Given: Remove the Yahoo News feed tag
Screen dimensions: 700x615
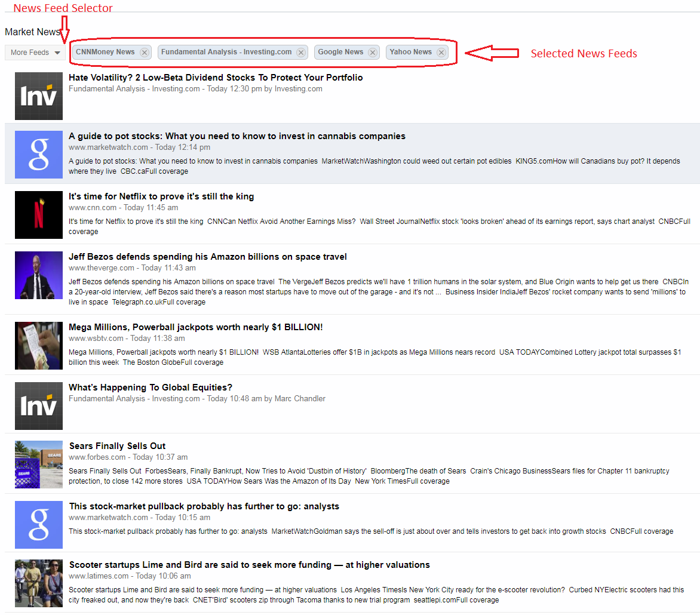Looking at the screenshot, I should (x=441, y=53).
